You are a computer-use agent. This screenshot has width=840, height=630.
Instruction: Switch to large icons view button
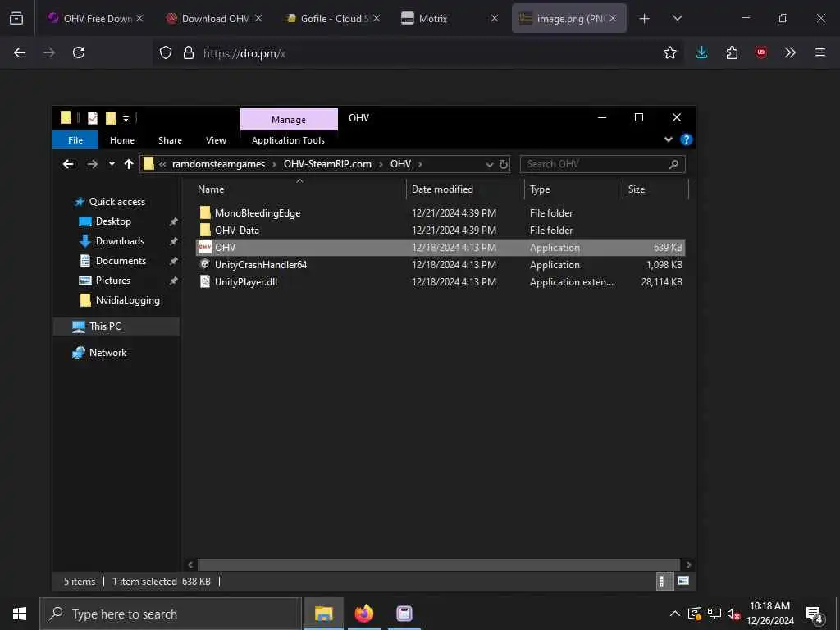(x=683, y=581)
